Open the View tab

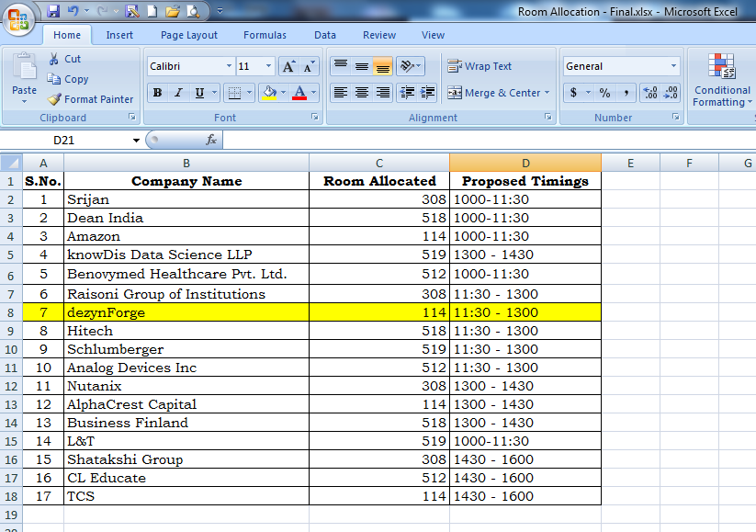pos(433,35)
